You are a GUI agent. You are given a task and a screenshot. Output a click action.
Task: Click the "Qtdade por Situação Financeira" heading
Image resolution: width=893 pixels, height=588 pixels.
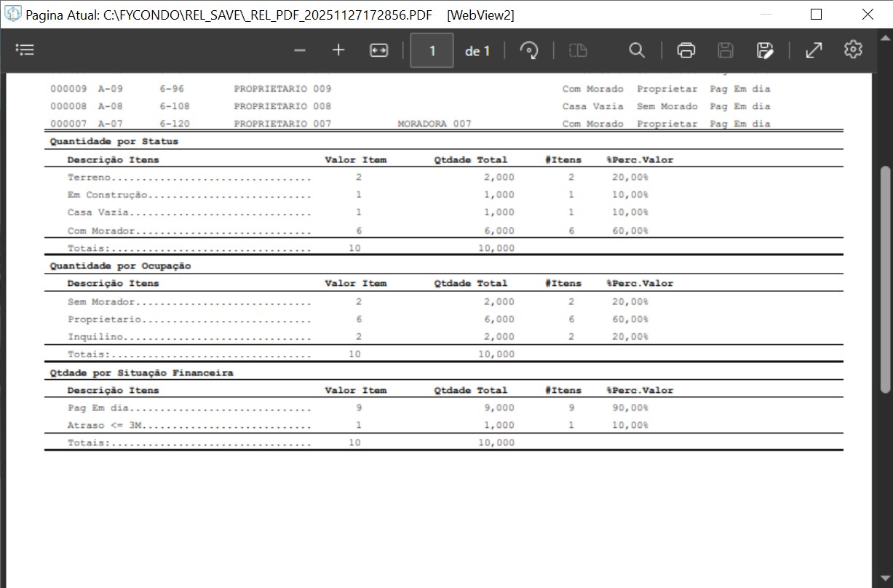141,373
